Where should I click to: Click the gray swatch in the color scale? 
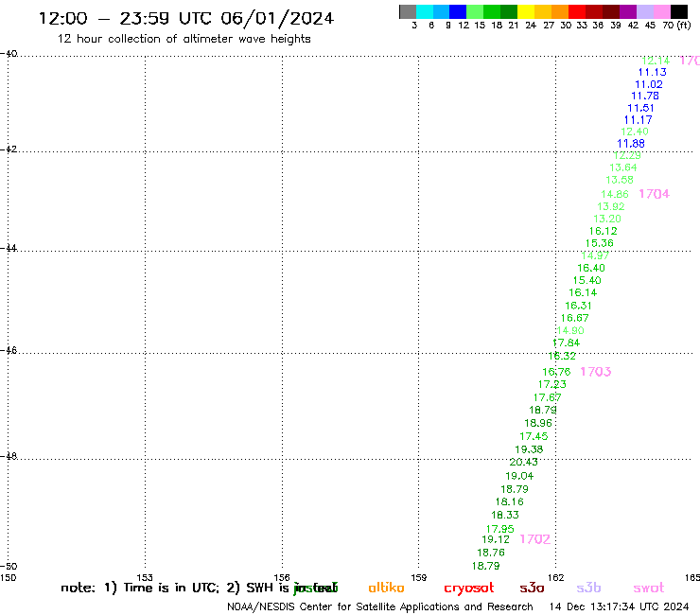point(408,11)
